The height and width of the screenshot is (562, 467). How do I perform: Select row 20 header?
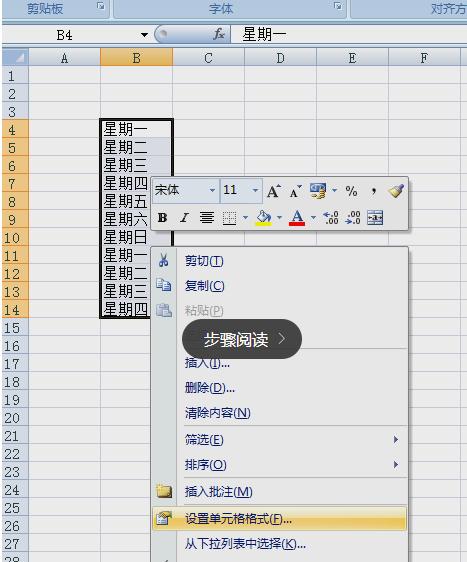tap(15, 418)
